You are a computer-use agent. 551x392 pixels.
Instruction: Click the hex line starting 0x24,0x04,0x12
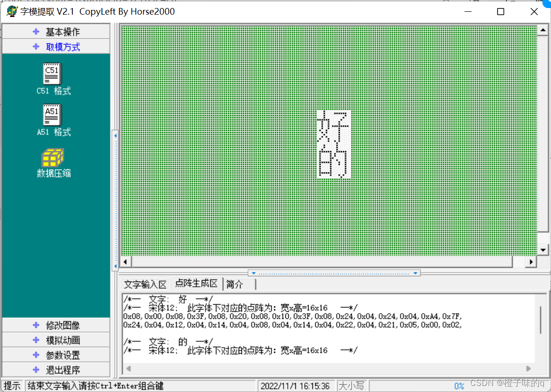[293, 325]
